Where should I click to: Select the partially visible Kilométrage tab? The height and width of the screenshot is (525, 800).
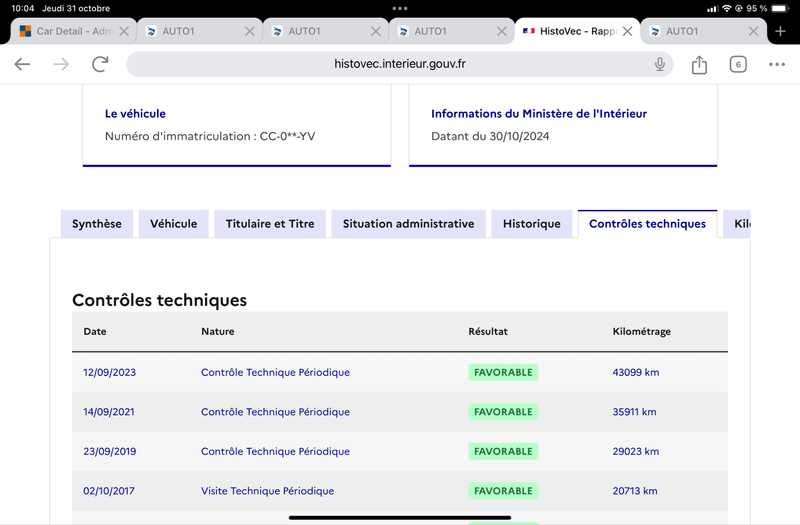(737, 223)
